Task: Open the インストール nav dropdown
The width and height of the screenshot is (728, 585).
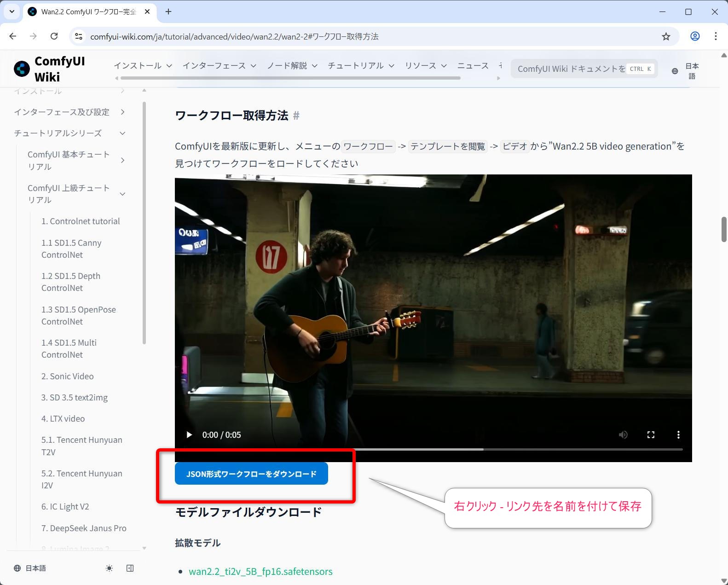Action: (x=143, y=66)
